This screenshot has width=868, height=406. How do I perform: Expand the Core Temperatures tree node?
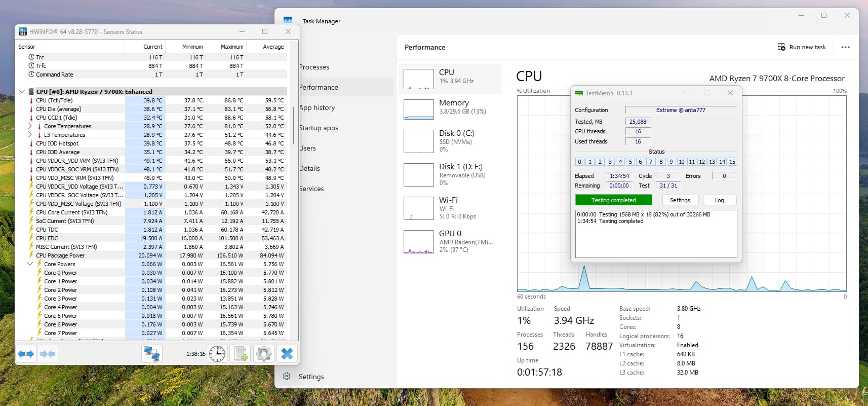30,126
